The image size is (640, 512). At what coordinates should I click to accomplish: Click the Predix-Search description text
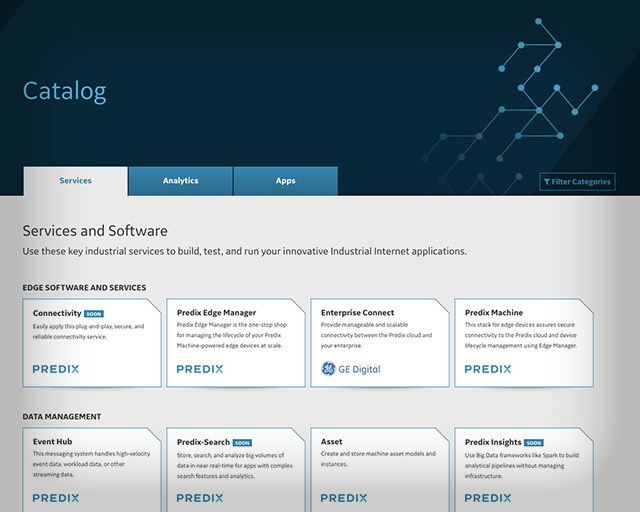pyautogui.click(x=235, y=466)
